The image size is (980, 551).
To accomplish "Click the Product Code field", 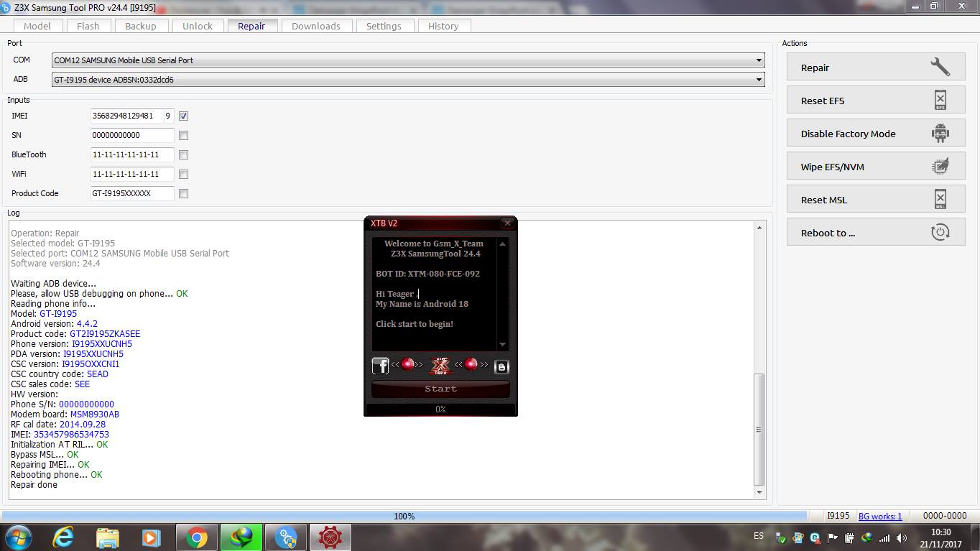I will pyautogui.click(x=132, y=193).
